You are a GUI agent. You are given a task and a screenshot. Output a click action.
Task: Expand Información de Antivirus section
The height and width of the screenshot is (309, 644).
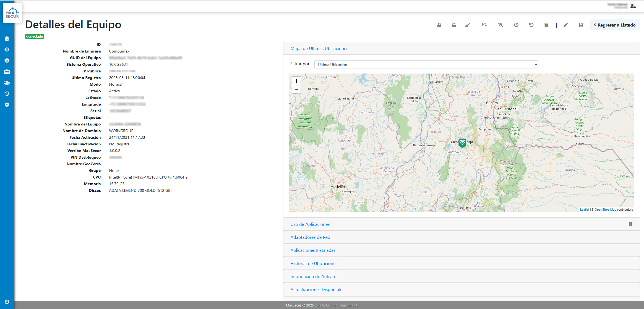pos(314,277)
